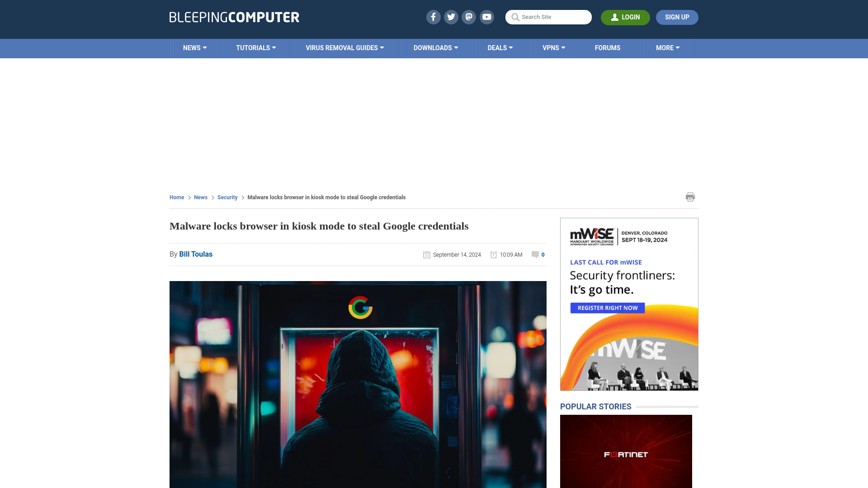868x488 pixels.
Task: Click REGISTER RIGHT NOW button
Action: [x=608, y=307]
